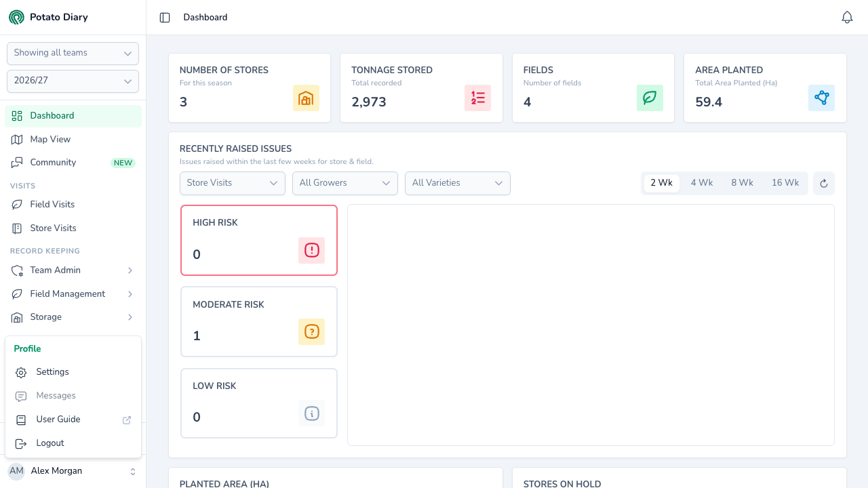The height and width of the screenshot is (488, 868).
Task: Expand the Field Management submenu
Action: click(73, 294)
